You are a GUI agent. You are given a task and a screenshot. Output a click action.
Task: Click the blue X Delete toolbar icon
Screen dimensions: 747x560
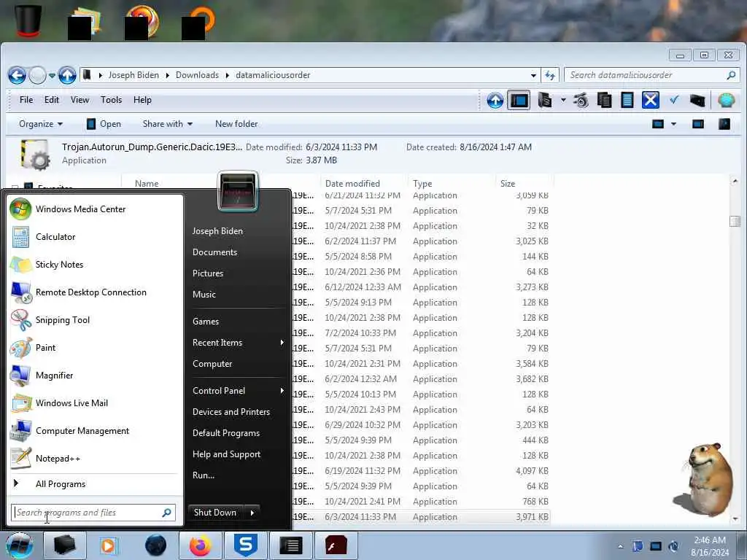point(650,101)
